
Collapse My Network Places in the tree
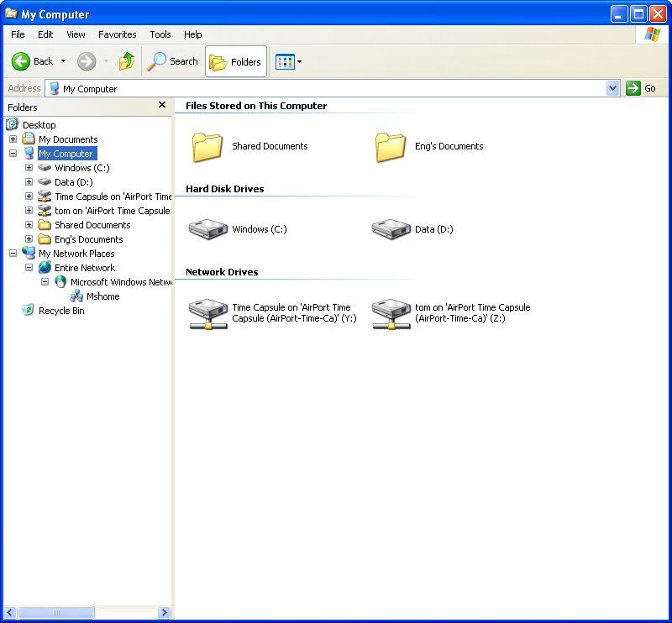[x=13, y=253]
